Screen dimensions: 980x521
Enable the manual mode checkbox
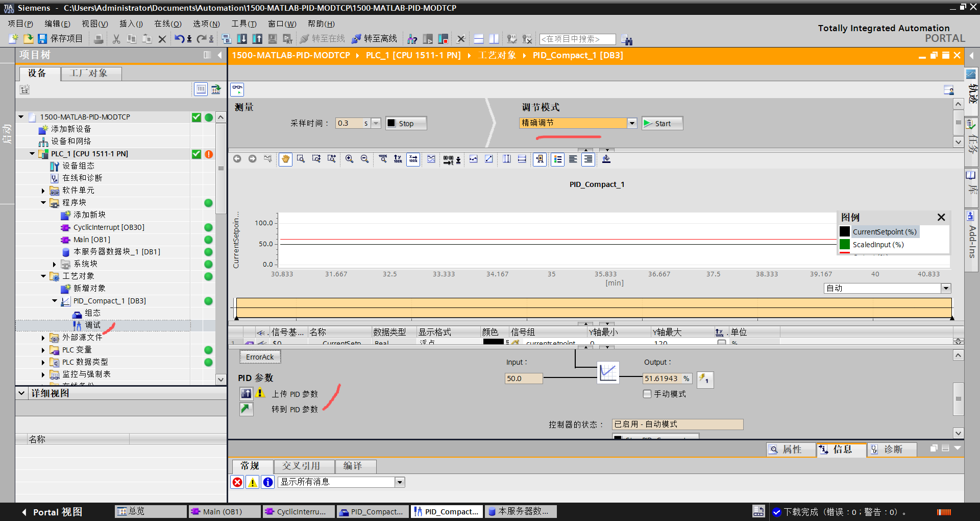point(647,394)
